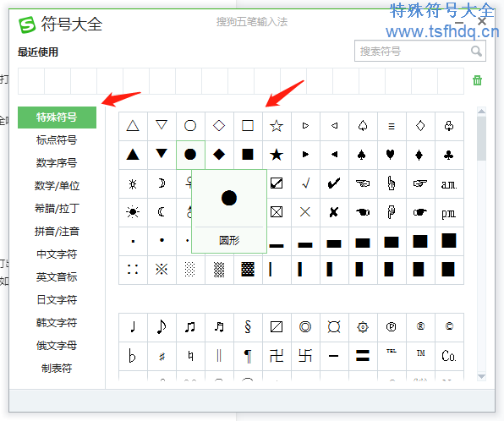The height and width of the screenshot is (421, 504).
Task: Switch to 数学/单位 category
Action: [x=57, y=186]
